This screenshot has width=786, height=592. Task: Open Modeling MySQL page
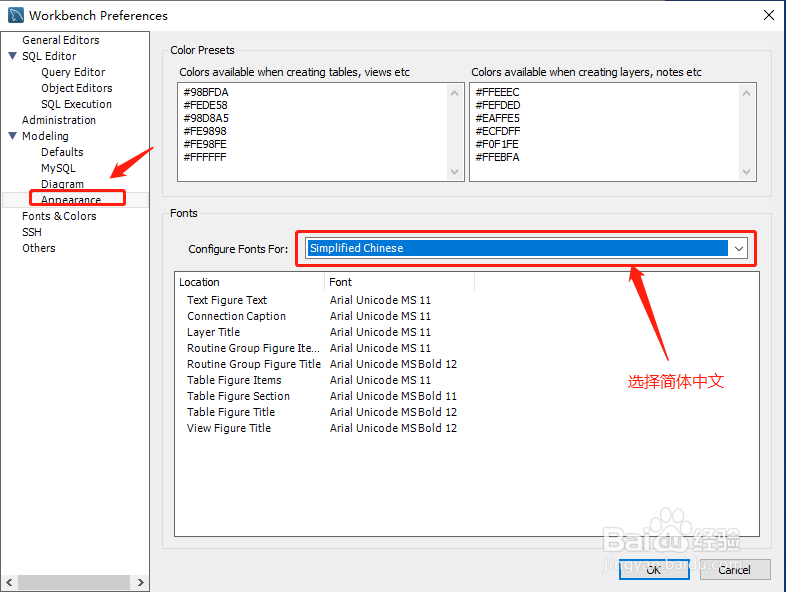coord(58,168)
